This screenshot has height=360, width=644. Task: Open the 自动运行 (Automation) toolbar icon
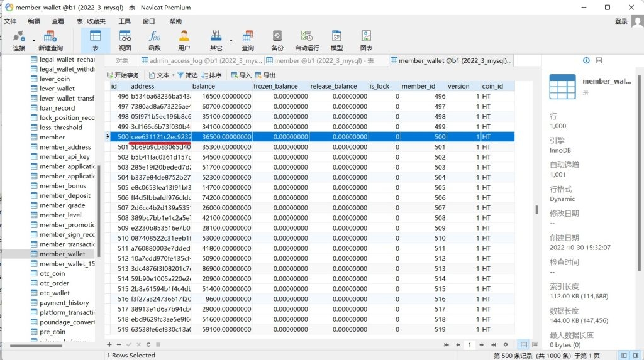307,40
